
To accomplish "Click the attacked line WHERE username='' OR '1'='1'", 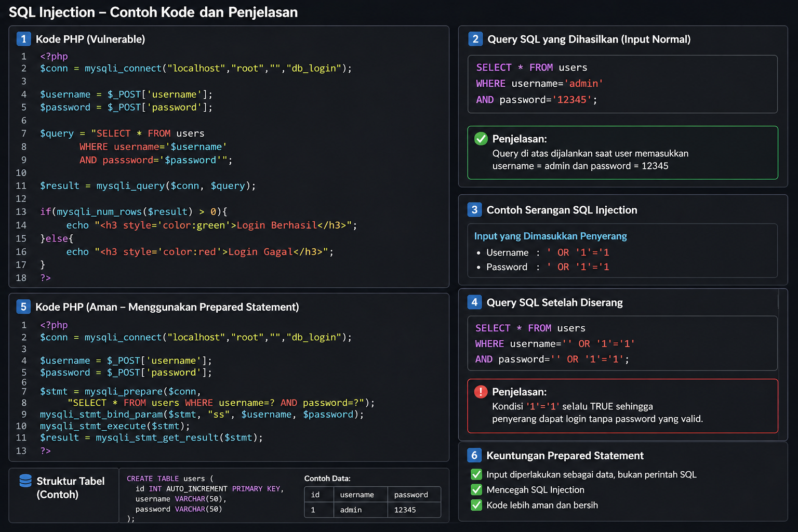I will pos(555,344).
